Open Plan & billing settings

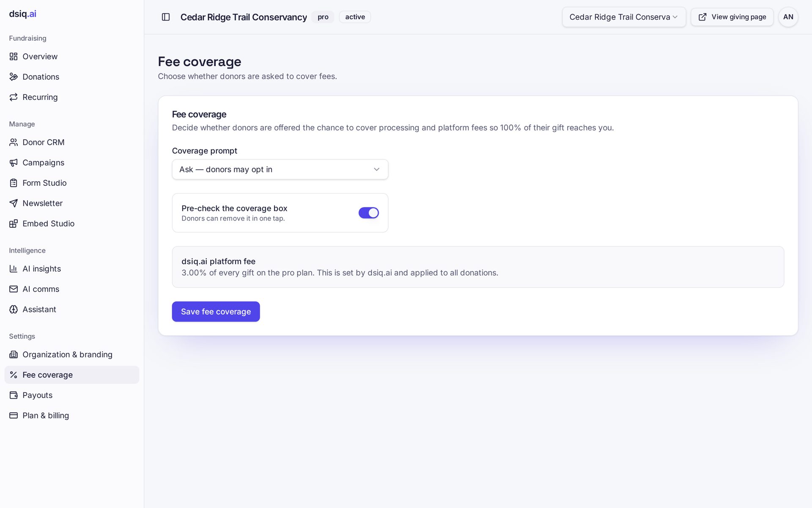click(x=72, y=416)
